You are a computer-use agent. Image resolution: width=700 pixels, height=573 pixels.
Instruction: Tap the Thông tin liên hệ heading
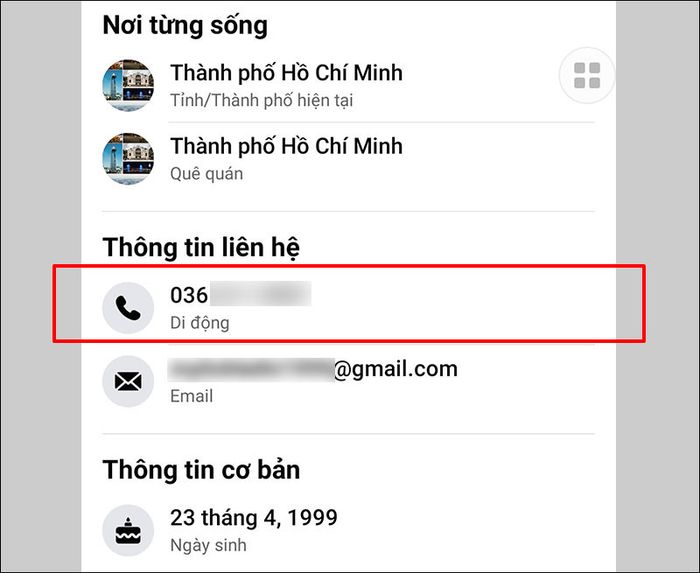(x=201, y=248)
